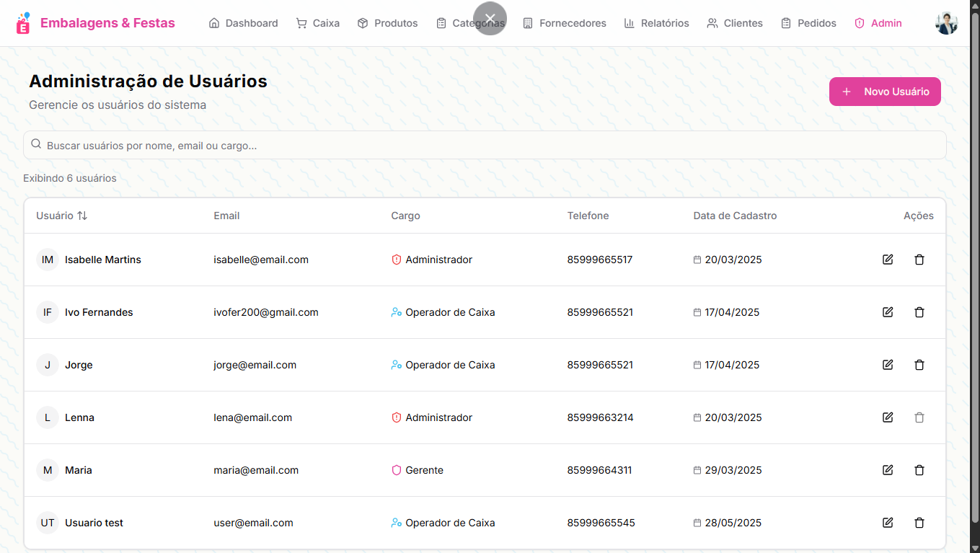
Task: Click the Novo Usuário button
Action: point(885,92)
